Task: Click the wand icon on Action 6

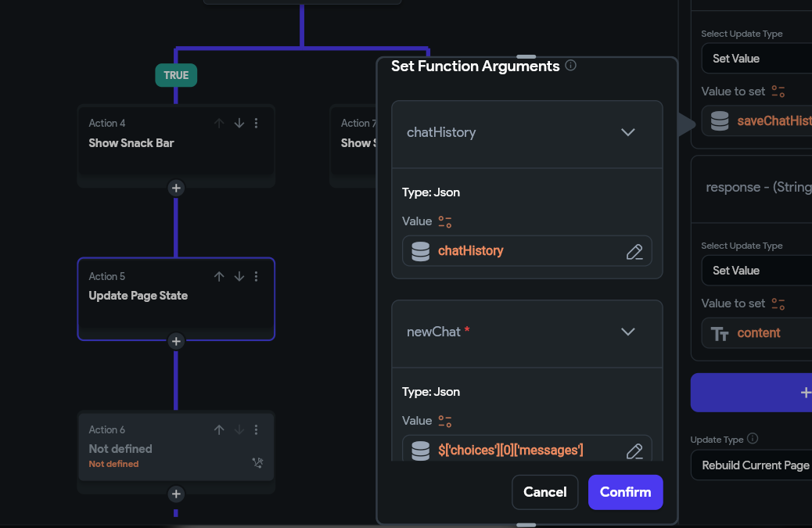Action: [x=257, y=462]
